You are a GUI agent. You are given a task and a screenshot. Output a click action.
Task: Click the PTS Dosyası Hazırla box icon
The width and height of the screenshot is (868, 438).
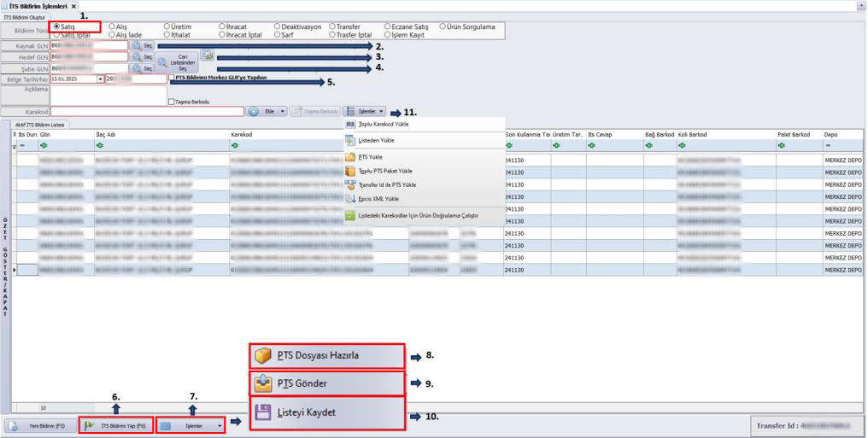262,356
